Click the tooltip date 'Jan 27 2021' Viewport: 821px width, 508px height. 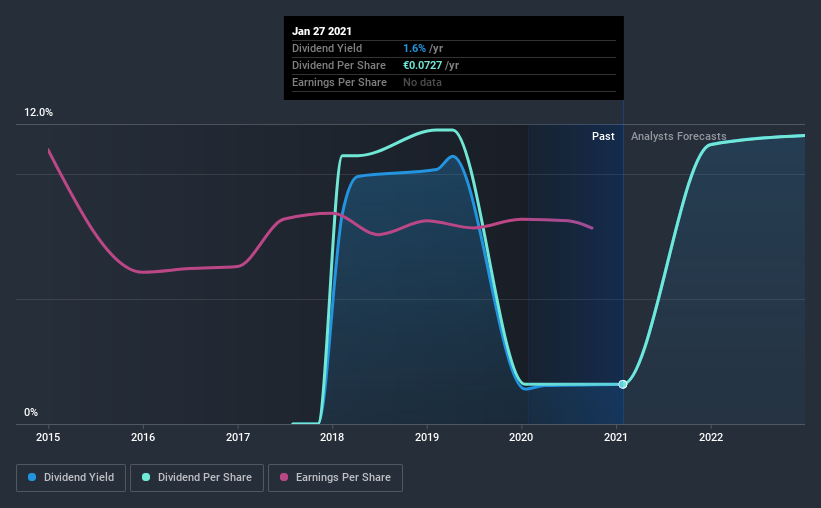coord(322,31)
